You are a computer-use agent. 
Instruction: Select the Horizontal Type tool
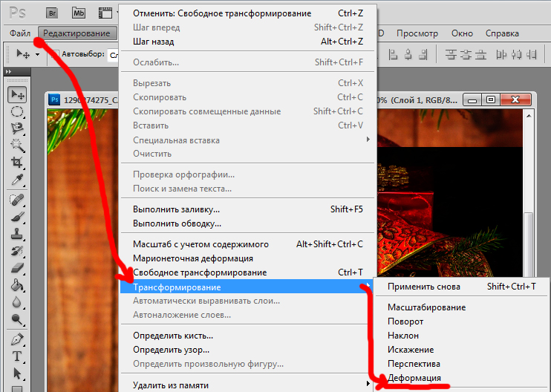coord(17,356)
